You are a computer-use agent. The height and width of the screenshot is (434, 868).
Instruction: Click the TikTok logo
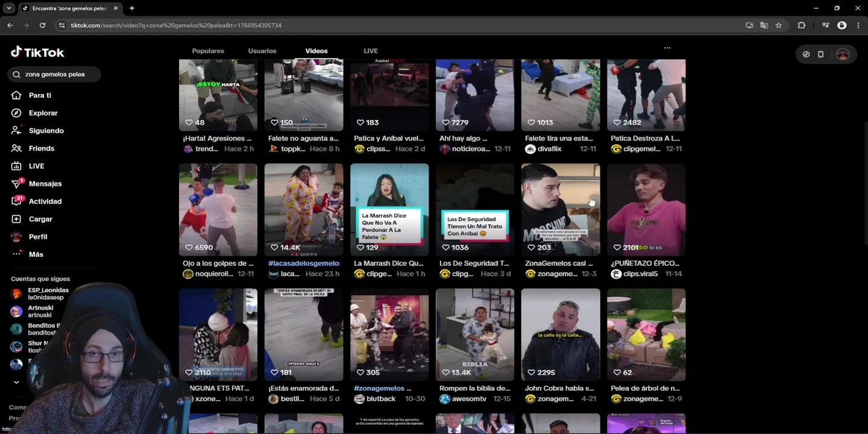[37, 52]
